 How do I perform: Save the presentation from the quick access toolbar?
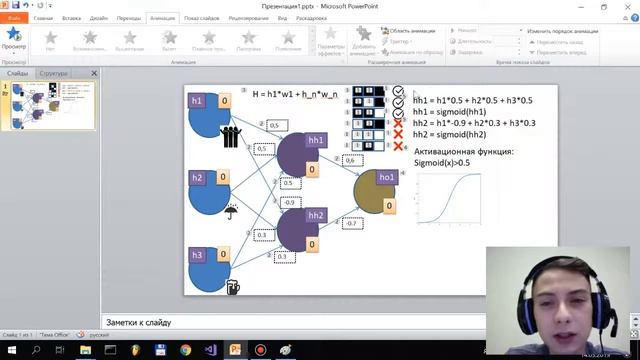(16, 5)
